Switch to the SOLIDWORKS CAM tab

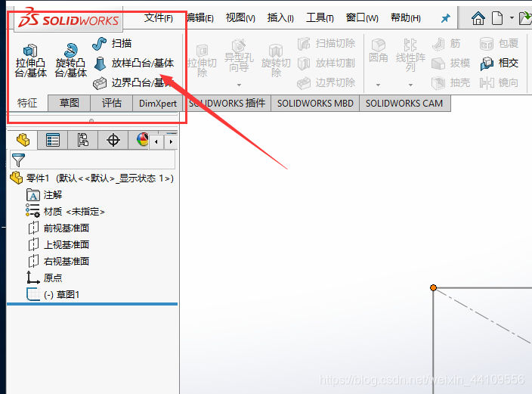tap(404, 103)
